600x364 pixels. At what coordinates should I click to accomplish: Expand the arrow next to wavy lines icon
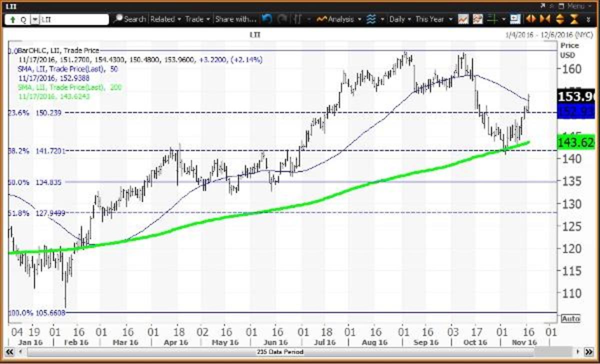[x=382, y=19]
